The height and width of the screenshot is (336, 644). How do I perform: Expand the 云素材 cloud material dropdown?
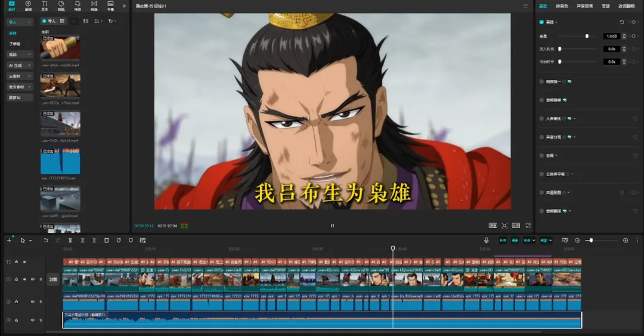29,76
